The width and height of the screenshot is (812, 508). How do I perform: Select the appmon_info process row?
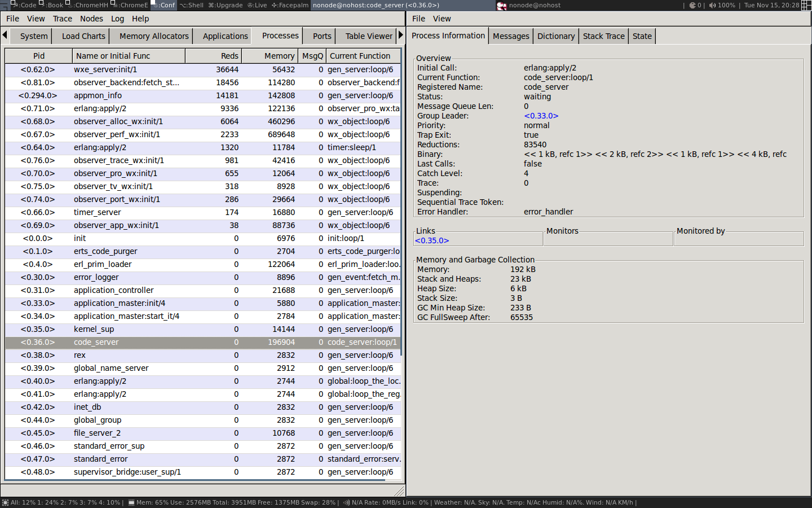tap(203, 95)
